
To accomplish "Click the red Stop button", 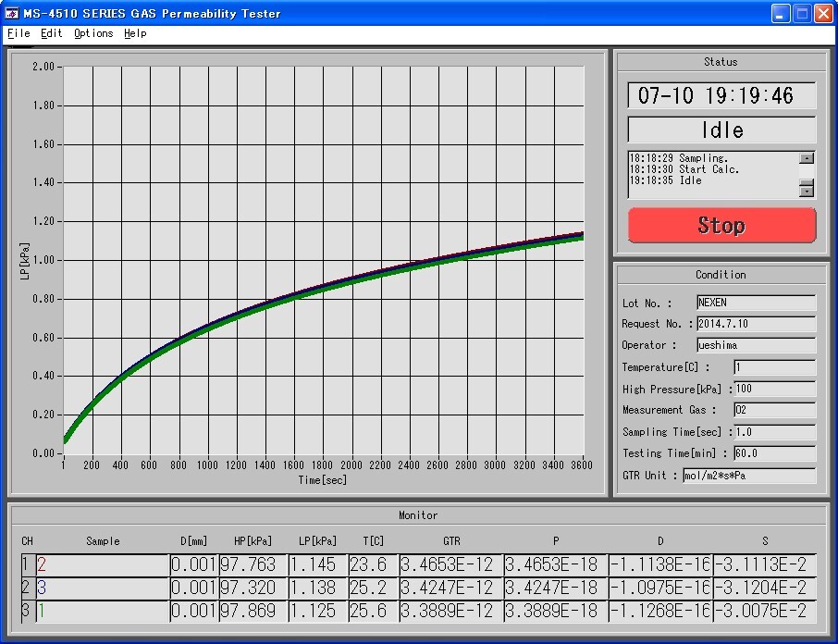I will (721, 225).
